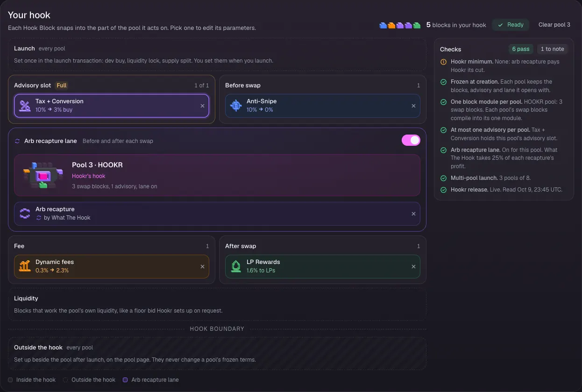Image resolution: width=582 pixels, height=392 pixels.
Task: Click the Arb recapture lane legend swatch
Action: click(x=125, y=380)
